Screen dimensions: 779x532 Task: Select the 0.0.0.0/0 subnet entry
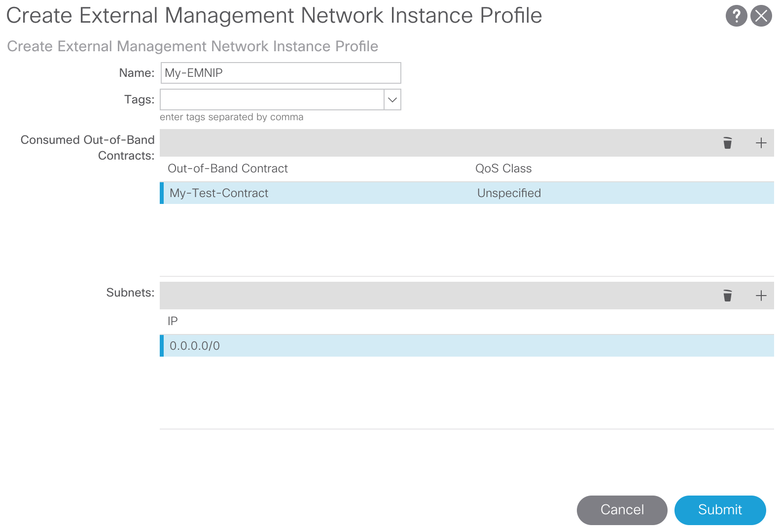point(195,346)
